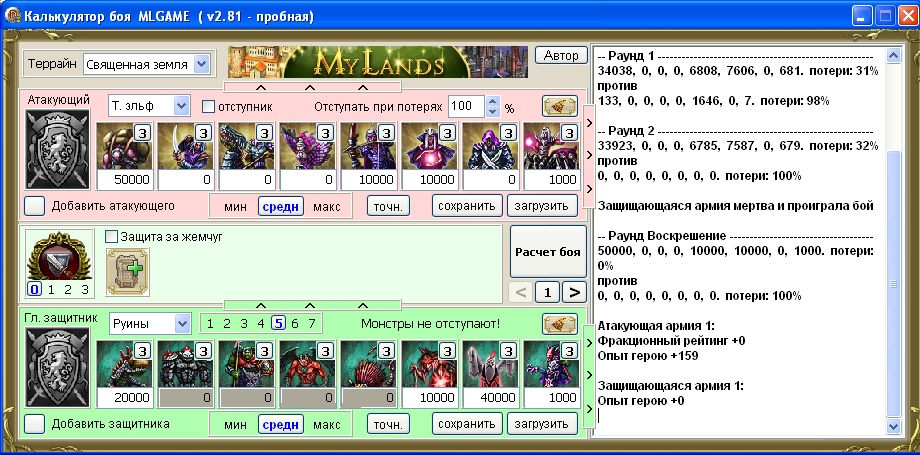Click the application icon in title bar
This screenshot has width=920, height=455.
(x=12, y=15)
